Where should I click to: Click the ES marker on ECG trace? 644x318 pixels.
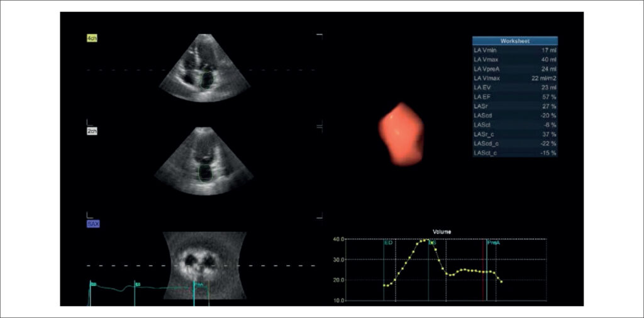pyautogui.click(x=138, y=284)
